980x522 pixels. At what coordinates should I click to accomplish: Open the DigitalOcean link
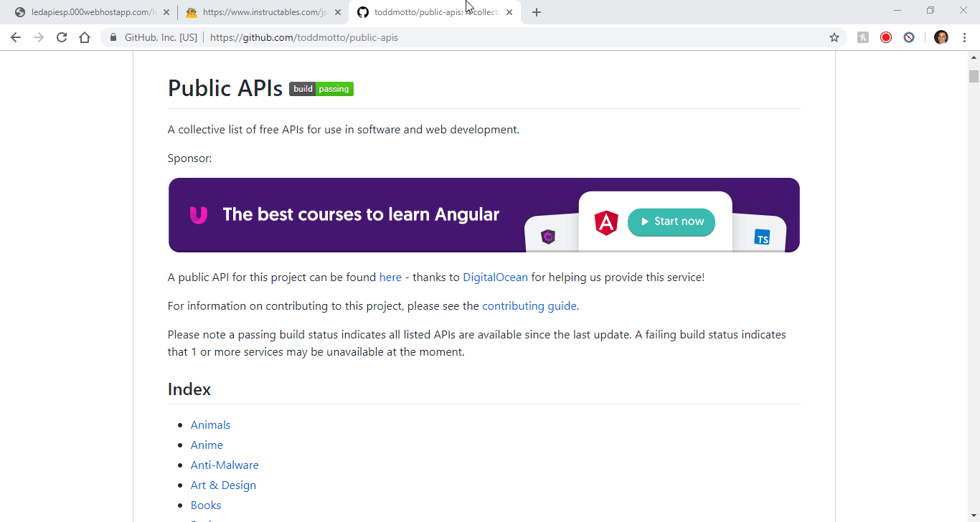tap(495, 277)
